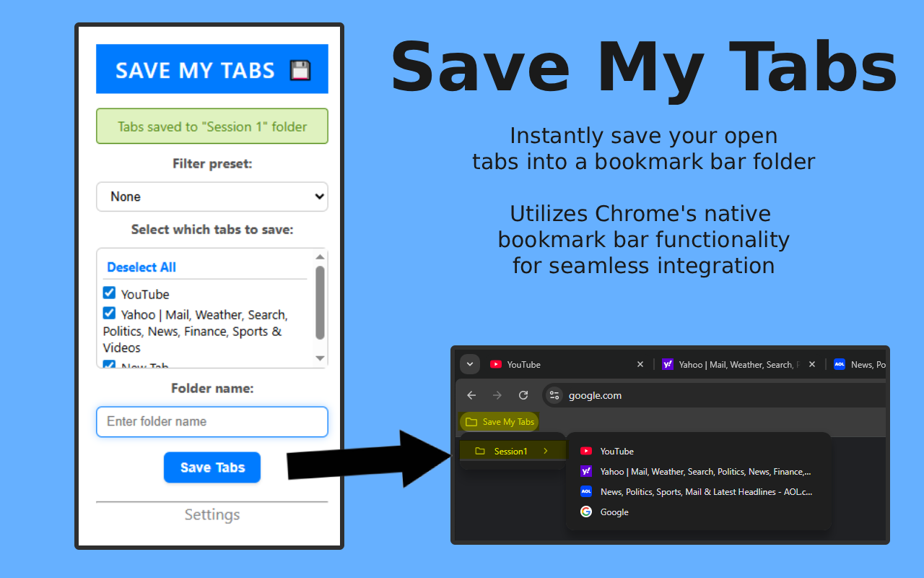The image size is (924, 578).
Task: Open the Yahoo Mail bookmark in Session1
Action: tap(698, 471)
